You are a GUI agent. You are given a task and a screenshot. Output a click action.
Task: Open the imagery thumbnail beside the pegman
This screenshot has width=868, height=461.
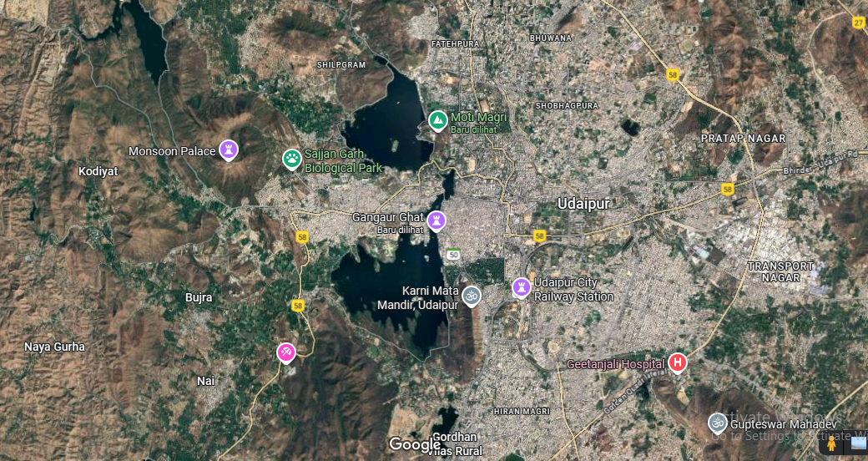(x=859, y=443)
